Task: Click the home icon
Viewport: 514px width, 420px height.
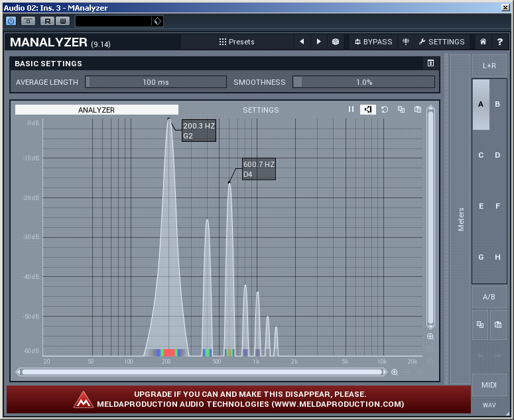Action: 483,42
